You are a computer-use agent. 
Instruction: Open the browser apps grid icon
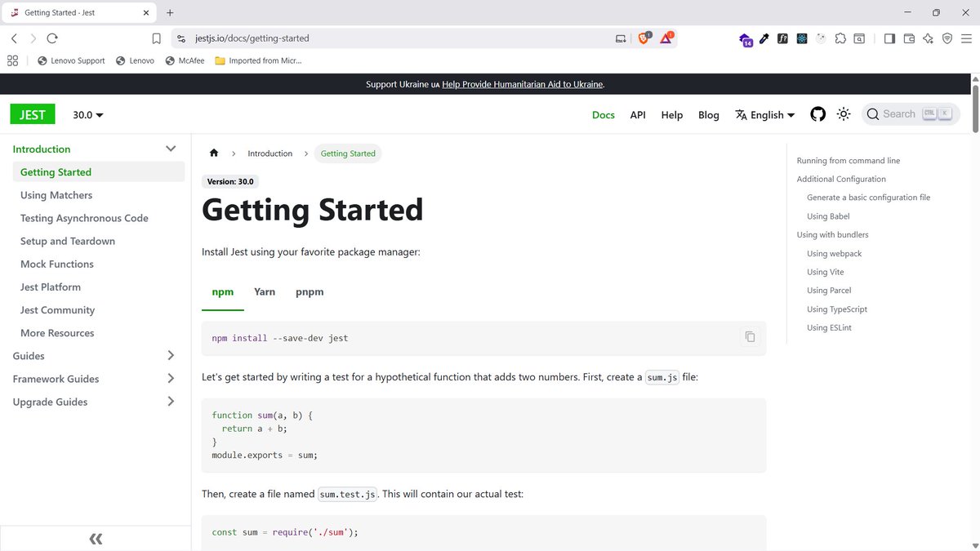[x=12, y=60]
